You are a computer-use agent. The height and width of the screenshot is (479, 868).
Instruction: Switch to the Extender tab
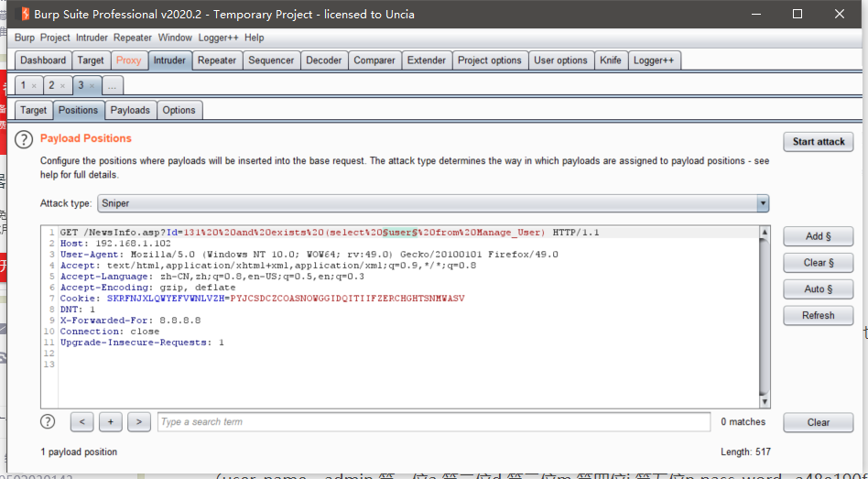(427, 60)
